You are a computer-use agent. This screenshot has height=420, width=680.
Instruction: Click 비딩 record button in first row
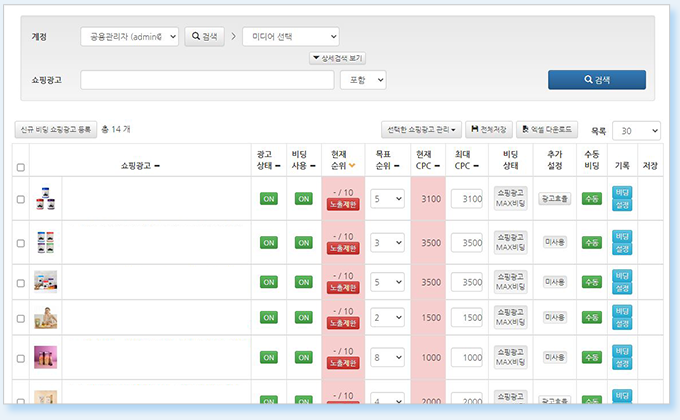pyautogui.click(x=622, y=192)
